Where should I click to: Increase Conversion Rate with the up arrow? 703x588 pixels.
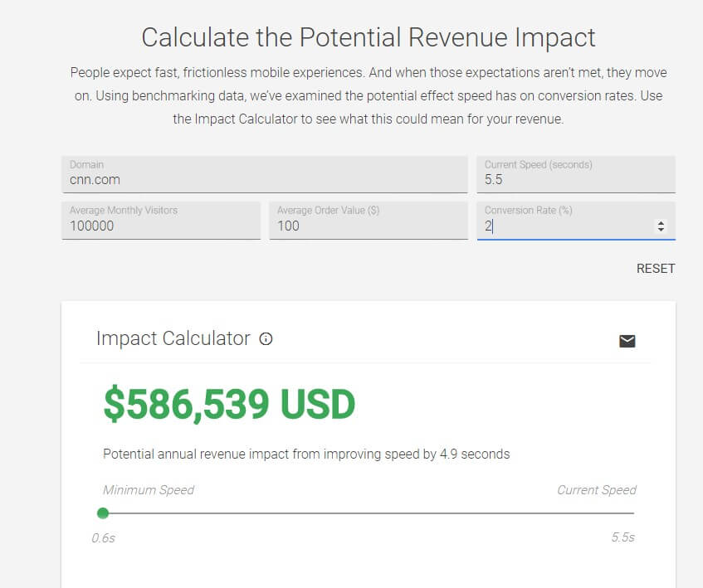[x=661, y=222]
